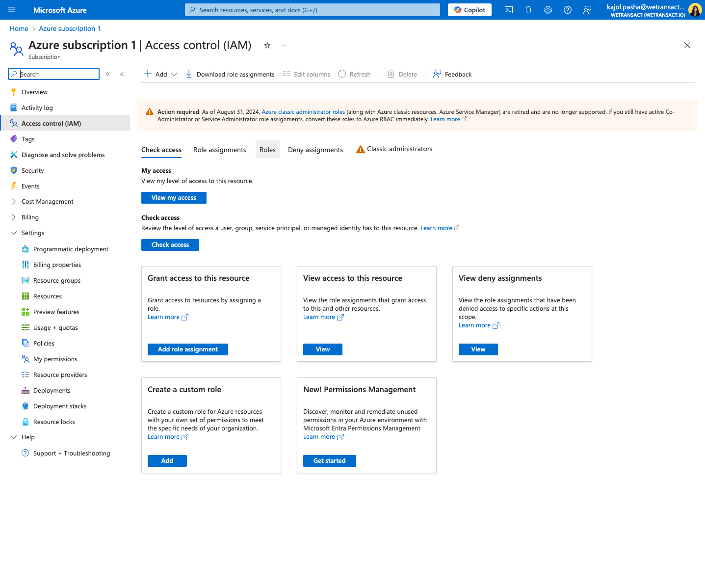Focus the sidebar Search field
Screen dimensions: 705x588
(54, 74)
